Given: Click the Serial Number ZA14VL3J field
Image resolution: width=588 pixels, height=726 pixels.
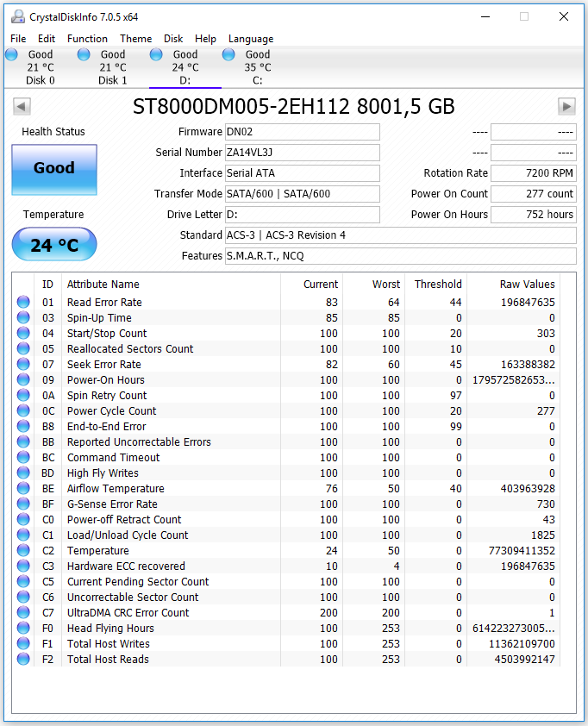Looking at the screenshot, I should [303, 153].
